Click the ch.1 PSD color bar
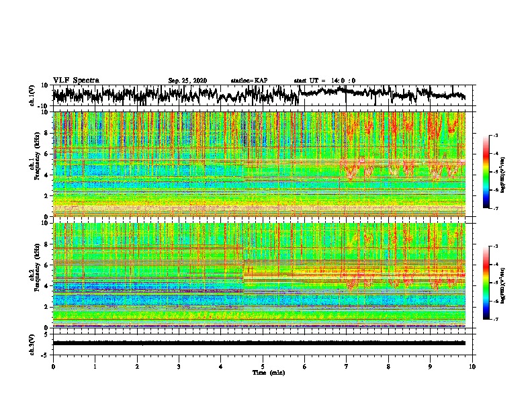 click(x=486, y=172)
